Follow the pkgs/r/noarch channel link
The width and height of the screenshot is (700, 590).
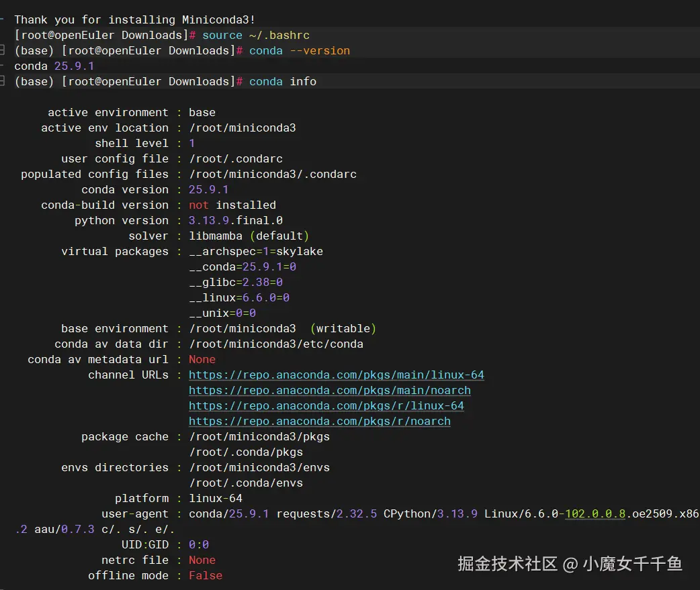click(319, 421)
